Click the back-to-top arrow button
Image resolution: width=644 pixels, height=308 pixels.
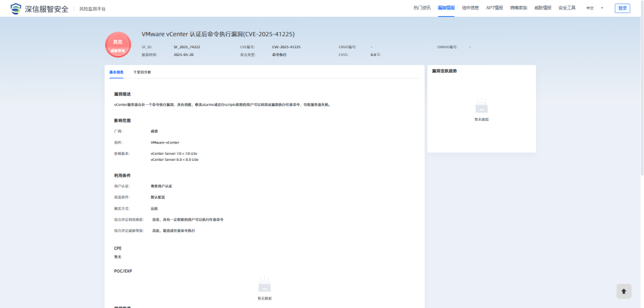point(624,291)
